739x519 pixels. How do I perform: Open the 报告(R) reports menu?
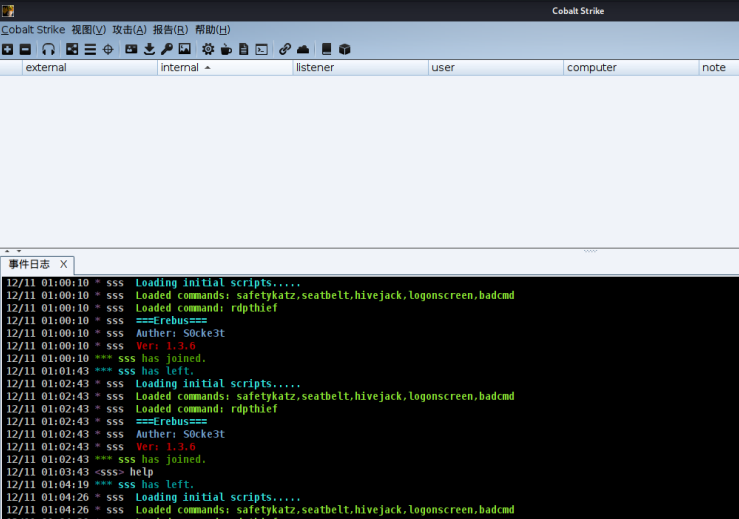coord(170,30)
